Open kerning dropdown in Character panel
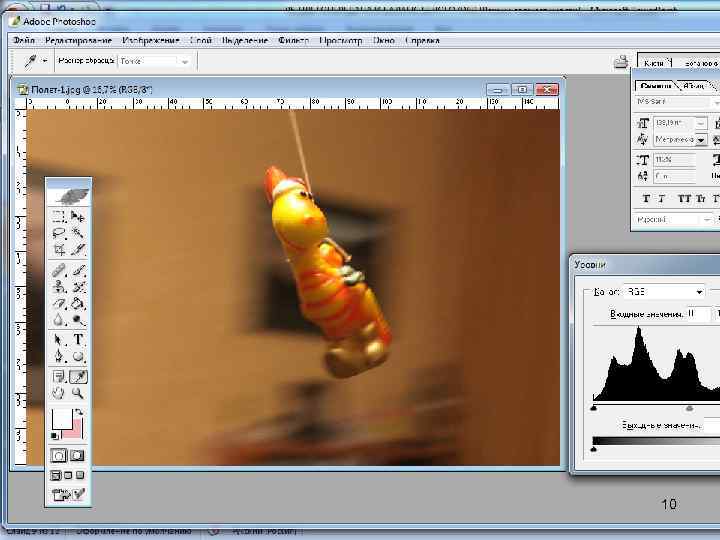720x540 pixels. click(701, 139)
